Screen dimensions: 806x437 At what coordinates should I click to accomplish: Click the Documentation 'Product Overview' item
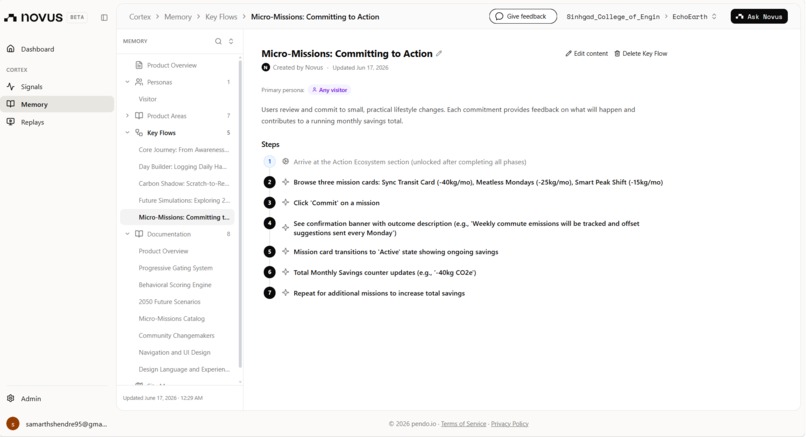click(163, 251)
